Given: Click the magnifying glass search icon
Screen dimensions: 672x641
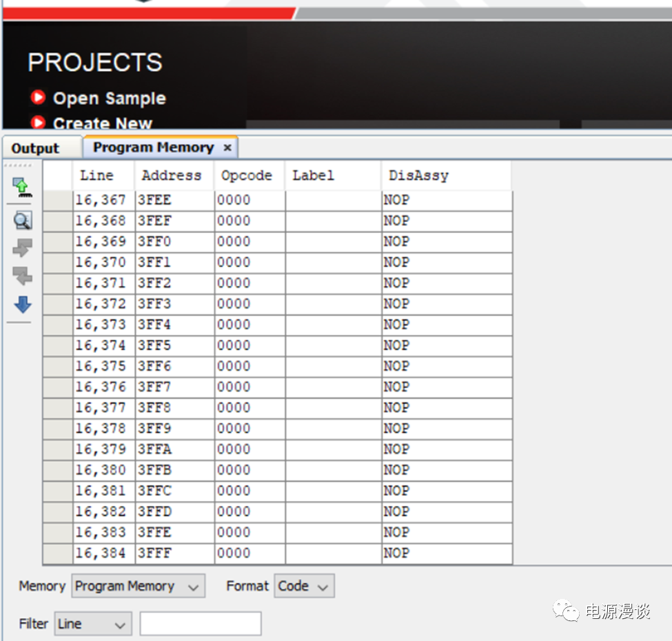Looking at the screenshot, I should (23, 221).
